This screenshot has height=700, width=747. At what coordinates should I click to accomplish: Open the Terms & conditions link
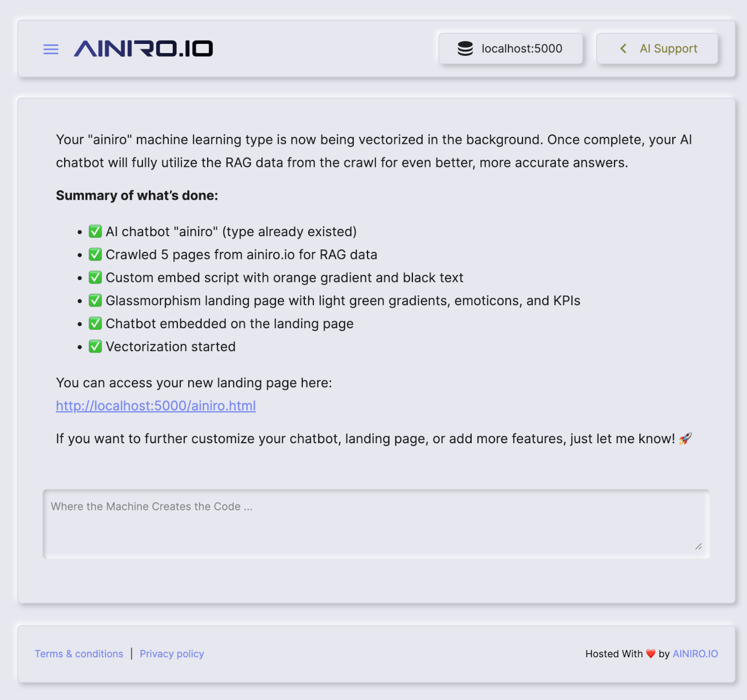point(79,654)
